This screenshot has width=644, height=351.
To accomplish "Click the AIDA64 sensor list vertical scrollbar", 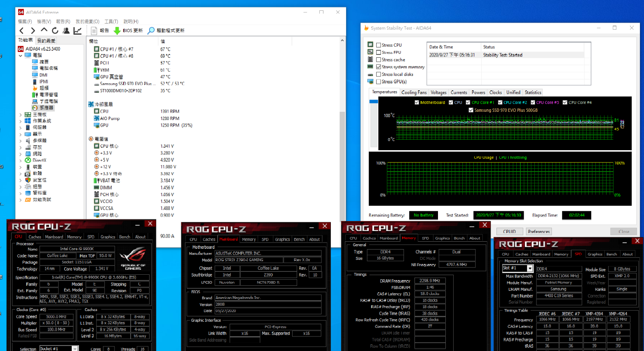I will (x=342, y=165).
